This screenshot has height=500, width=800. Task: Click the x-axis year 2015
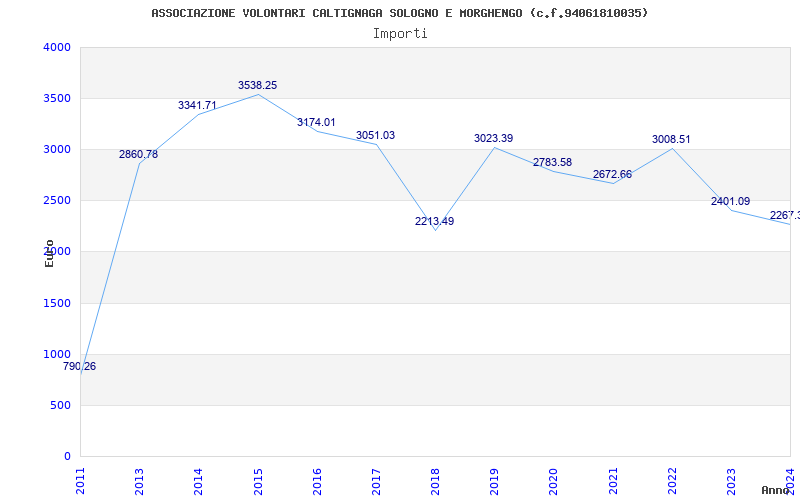click(x=258, y=481)
